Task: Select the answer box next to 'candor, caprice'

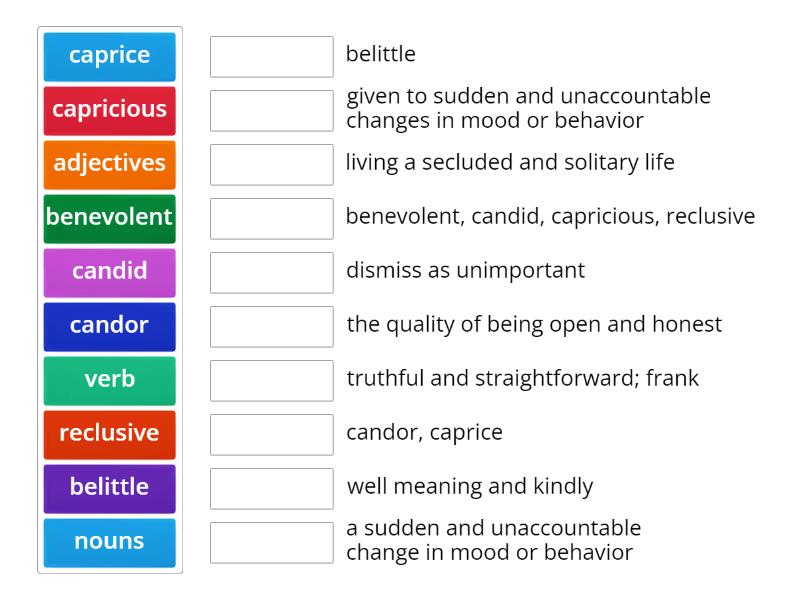Action: pyautogui.click(x=272, y=435)
